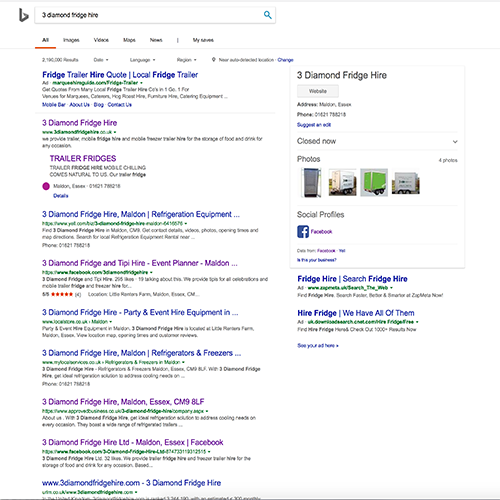
Task: Click Yell link in Data from line
Action: tap(342, 251)
